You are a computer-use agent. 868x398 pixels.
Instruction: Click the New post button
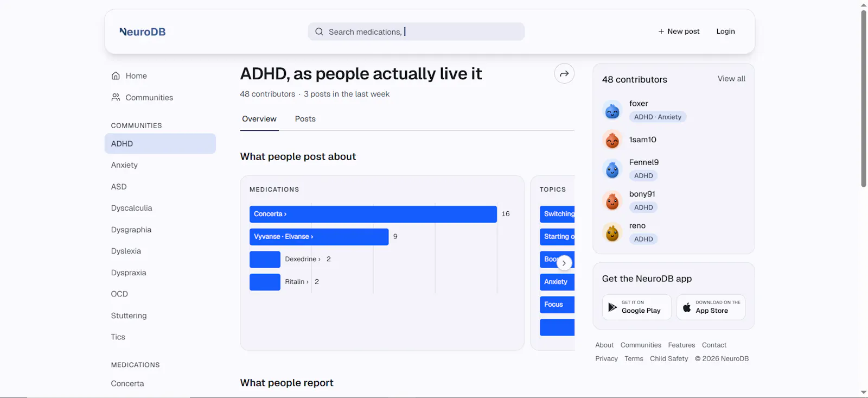[x=679, y=31]
